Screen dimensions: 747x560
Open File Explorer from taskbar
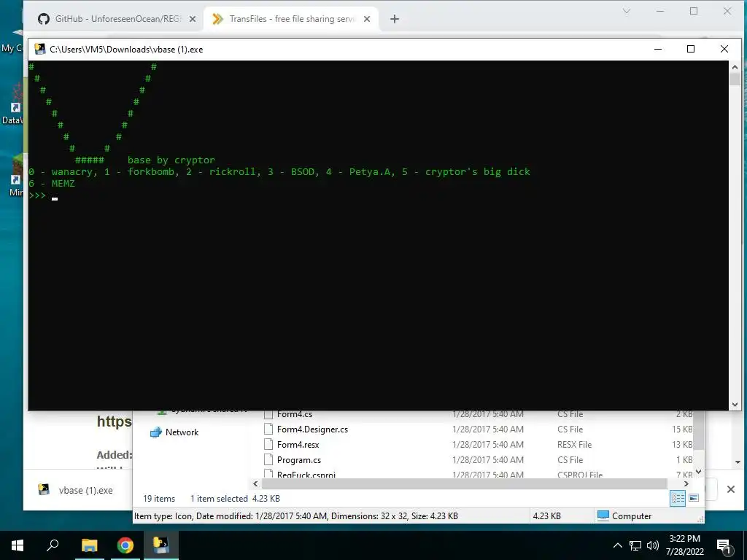(89, 545)
